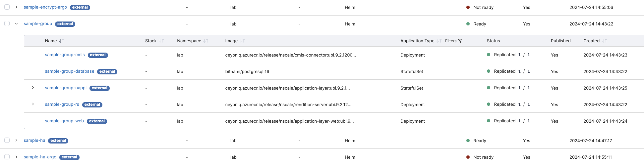Click the Status column header
The image size is (644, 165).
493,41
